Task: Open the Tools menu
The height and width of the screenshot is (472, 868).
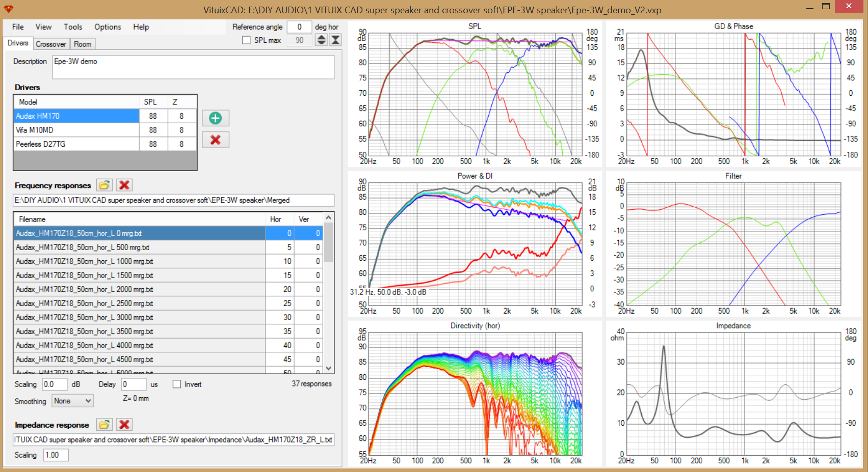Action: [x=73, y=27]
